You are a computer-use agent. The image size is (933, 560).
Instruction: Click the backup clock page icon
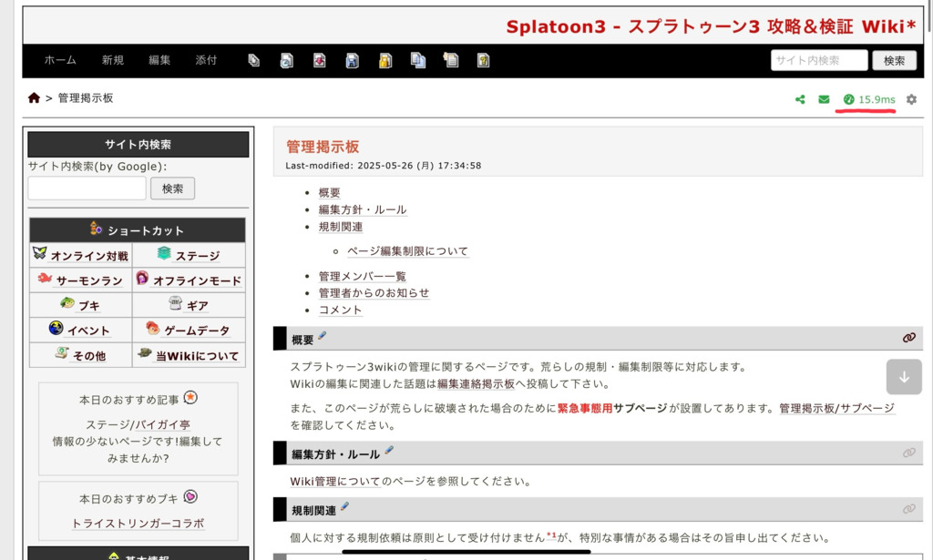coord(286,61)
